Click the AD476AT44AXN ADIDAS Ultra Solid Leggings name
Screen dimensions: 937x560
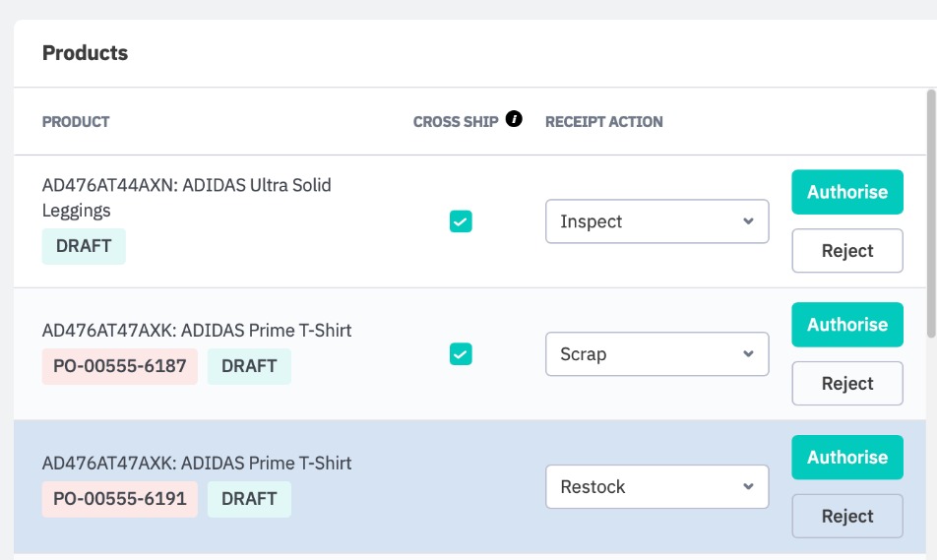click(x=186, y=197)
